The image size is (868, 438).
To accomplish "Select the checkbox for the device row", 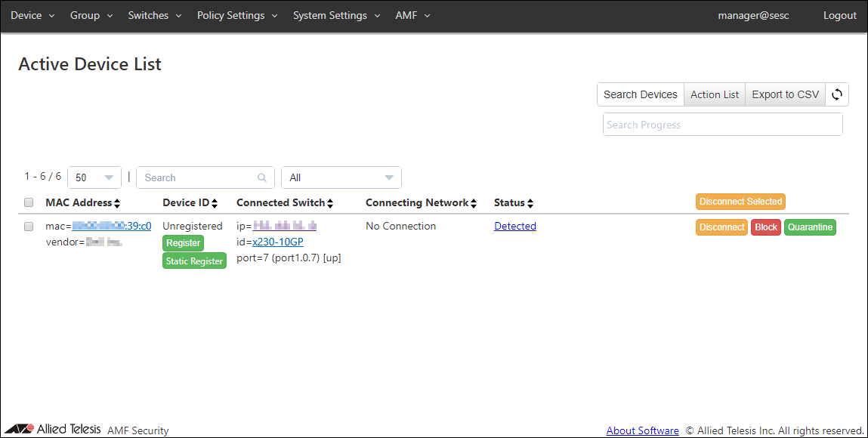I will pos(29,227).
